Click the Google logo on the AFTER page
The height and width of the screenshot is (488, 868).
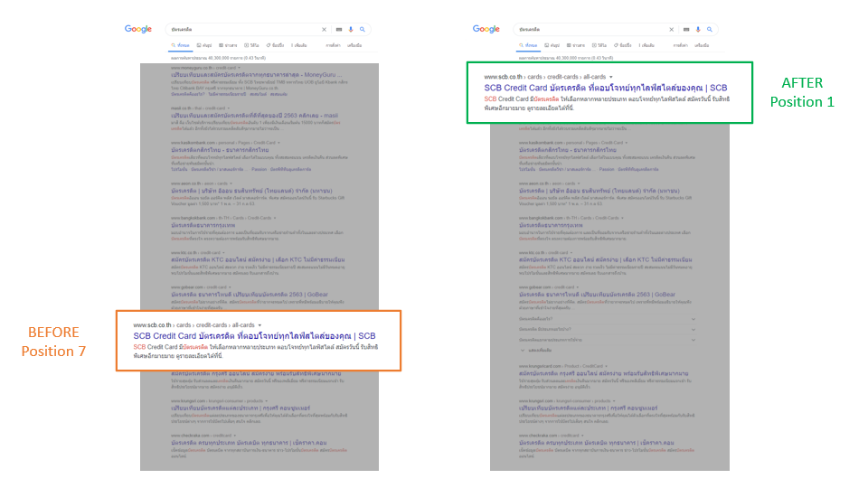[486, 29]
